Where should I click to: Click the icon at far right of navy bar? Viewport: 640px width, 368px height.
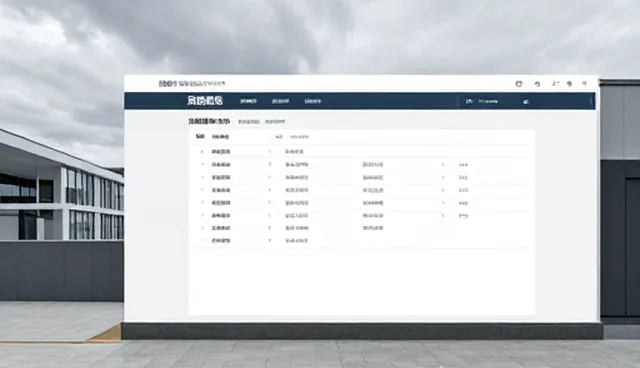pos(527,102)
